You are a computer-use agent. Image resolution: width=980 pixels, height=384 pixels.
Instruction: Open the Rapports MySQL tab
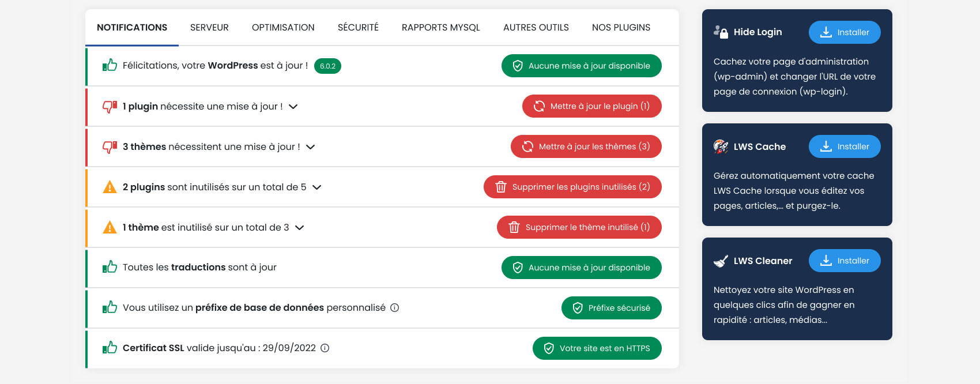(441, 28)
